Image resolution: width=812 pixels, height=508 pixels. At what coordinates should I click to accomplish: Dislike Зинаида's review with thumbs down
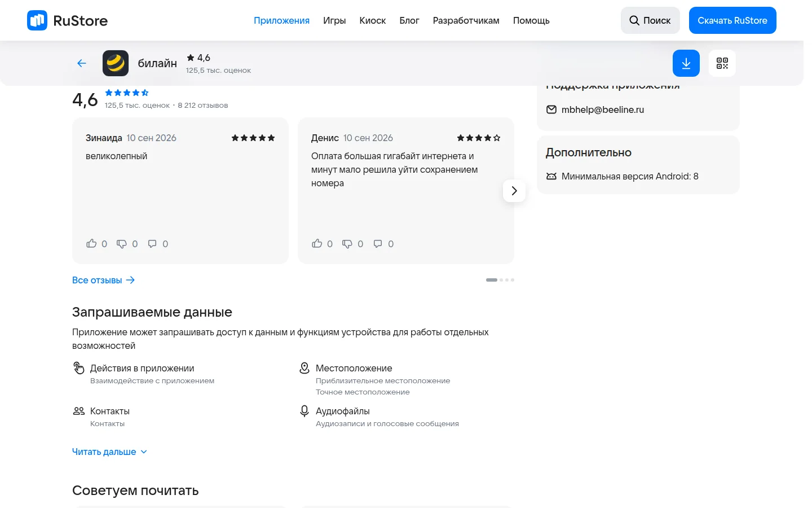coord(122,244)
